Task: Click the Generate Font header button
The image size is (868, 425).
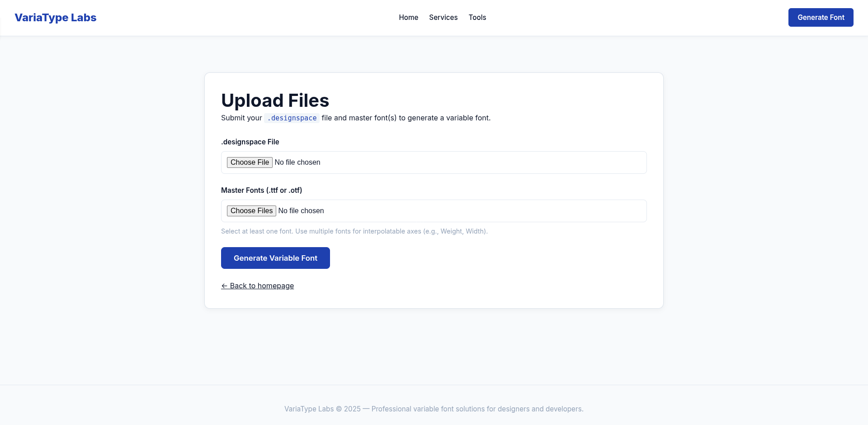Action: (x=821, y=17)
